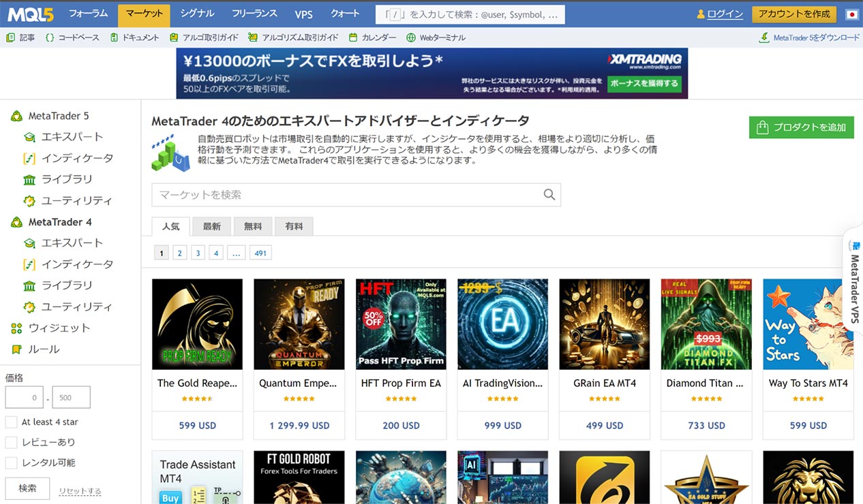Viewport: 863px width, 504px height.
Task: Click the ルール bookmark icon
Action: (17, 349)
